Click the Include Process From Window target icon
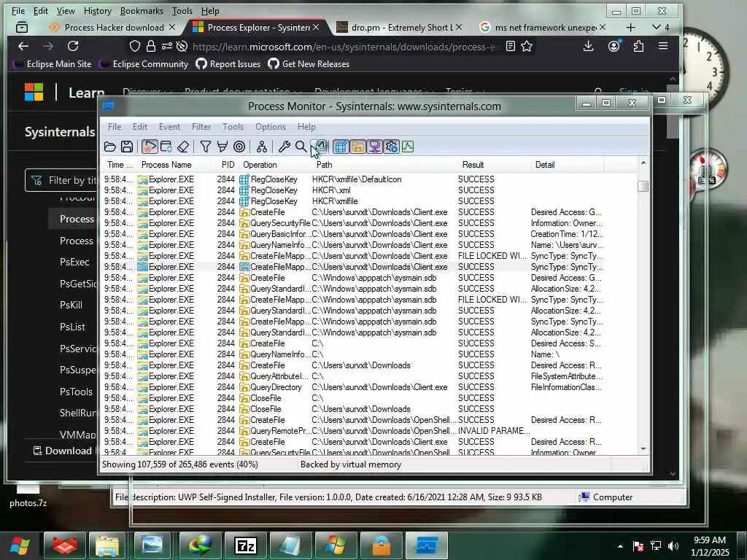Image resolution: width=747 pixels, height=560 pixels. pos(239,147)
